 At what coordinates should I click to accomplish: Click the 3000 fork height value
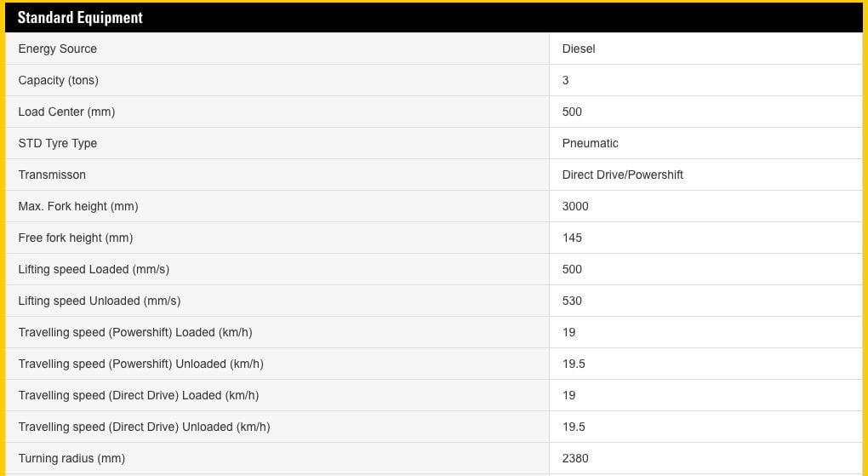[x=575, y=206]
